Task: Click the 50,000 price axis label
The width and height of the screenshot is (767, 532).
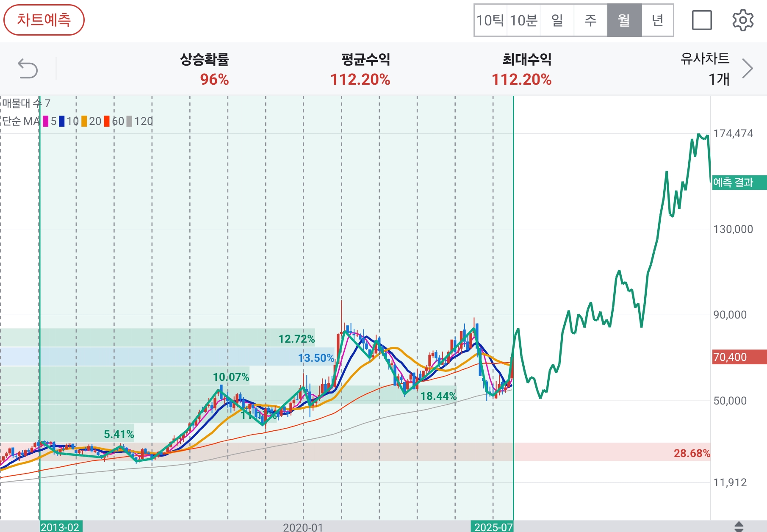Action: click(730, 401)
